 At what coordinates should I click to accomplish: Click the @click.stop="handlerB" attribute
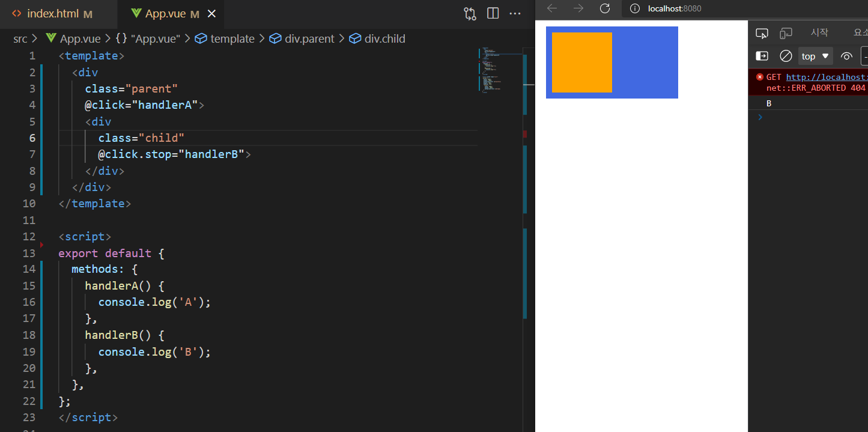pos(171,154)
